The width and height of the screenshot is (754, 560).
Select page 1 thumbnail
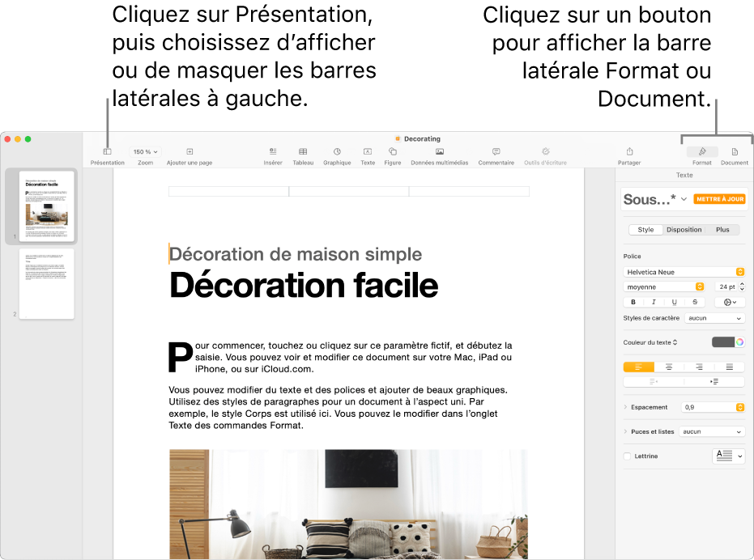click(46, 206)
